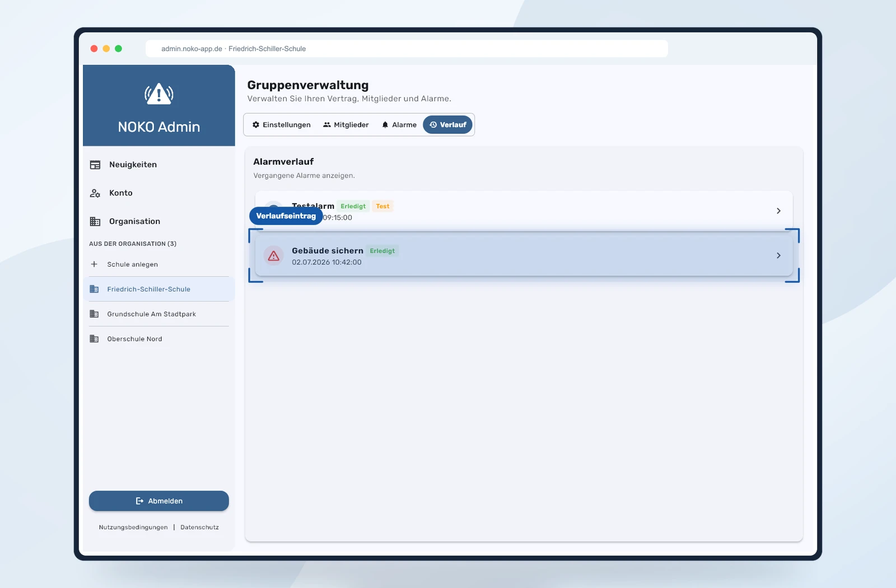Image resolution: width=896 pixels, height=588 pixels.
Task: Select Friedrich-Schiller-Schule in the organisation list
Action: click(159, 290)
